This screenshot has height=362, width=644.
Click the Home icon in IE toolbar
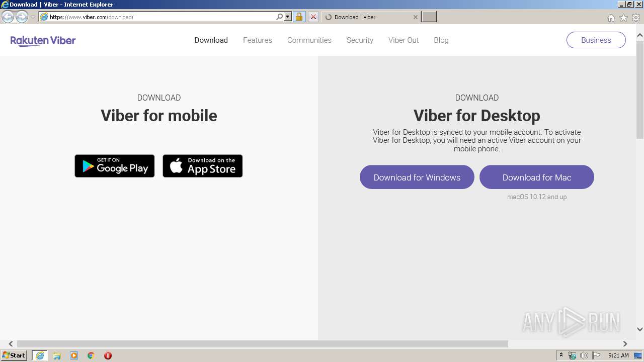point(611,18)
